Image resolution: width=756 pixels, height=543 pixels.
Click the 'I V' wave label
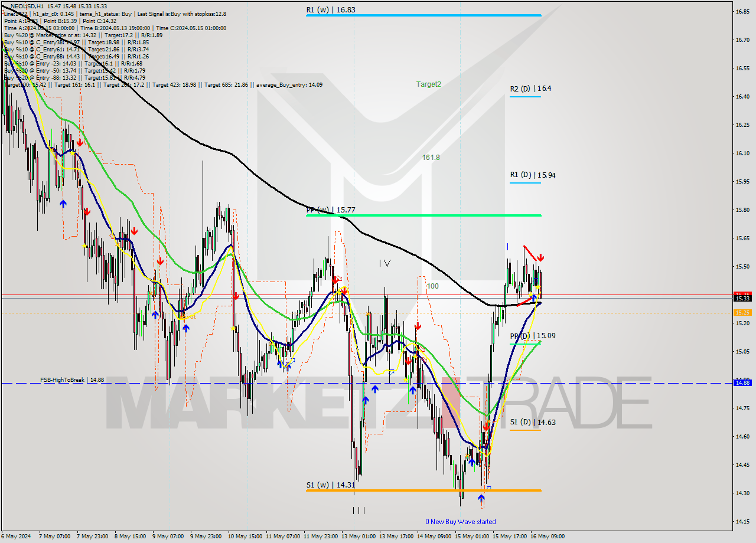tap(384, 263)
